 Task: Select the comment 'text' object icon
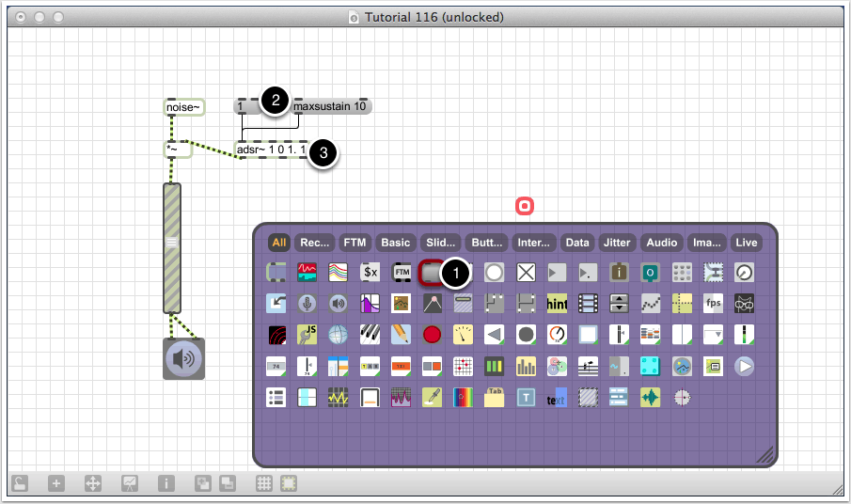(557, 398)
